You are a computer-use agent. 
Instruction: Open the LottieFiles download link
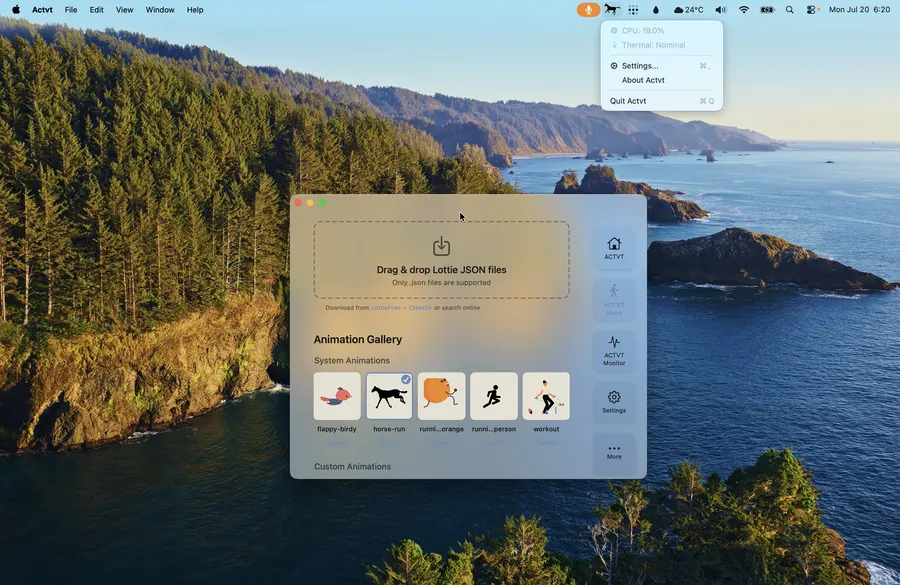point(386,308)
